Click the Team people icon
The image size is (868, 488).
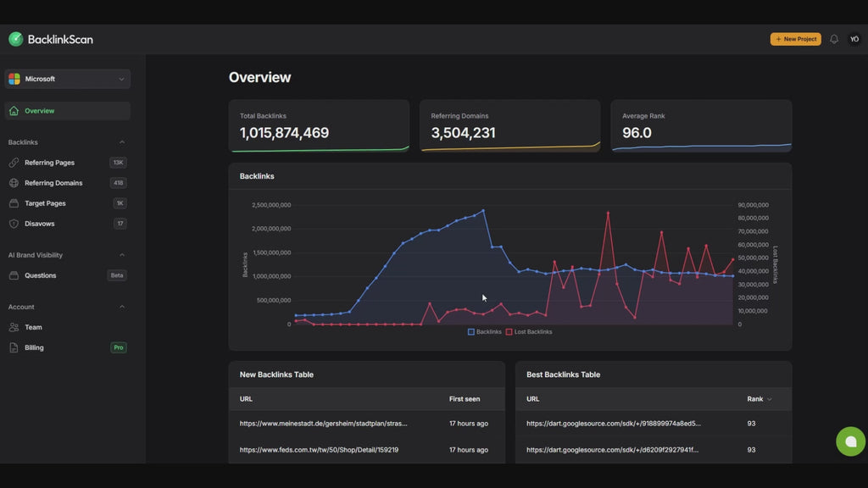pyautogui.click(x=14, y=327)
